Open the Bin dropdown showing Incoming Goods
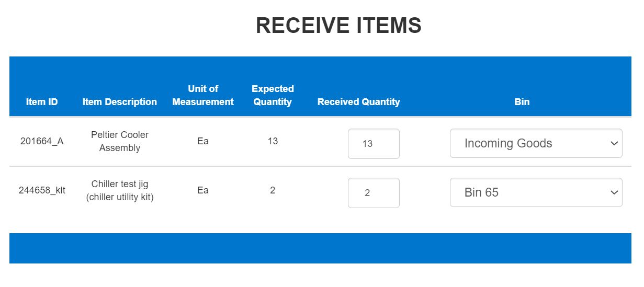Image resolution: width=644 pixels, height=287 pixels. click(x=536, y=143)
